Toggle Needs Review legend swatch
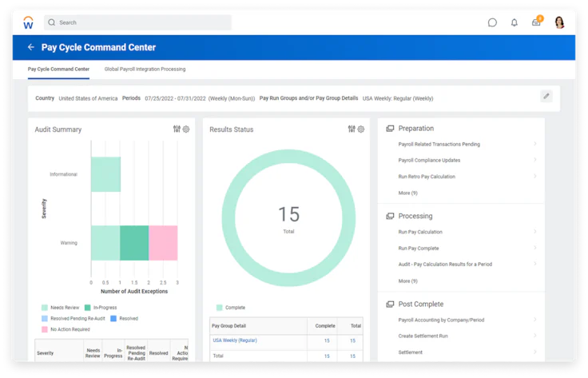Screen dimensions: 588x378 pyautogui.click(x=45, y=308)
